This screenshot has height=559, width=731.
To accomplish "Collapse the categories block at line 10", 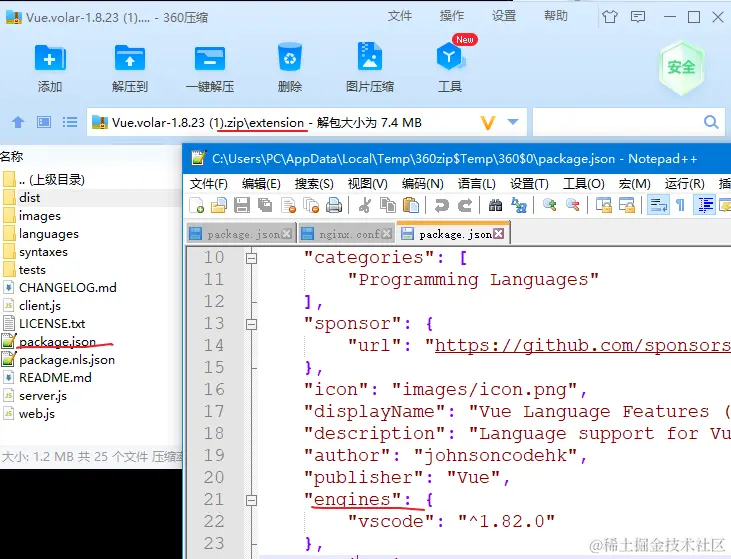I will (251, 258).
